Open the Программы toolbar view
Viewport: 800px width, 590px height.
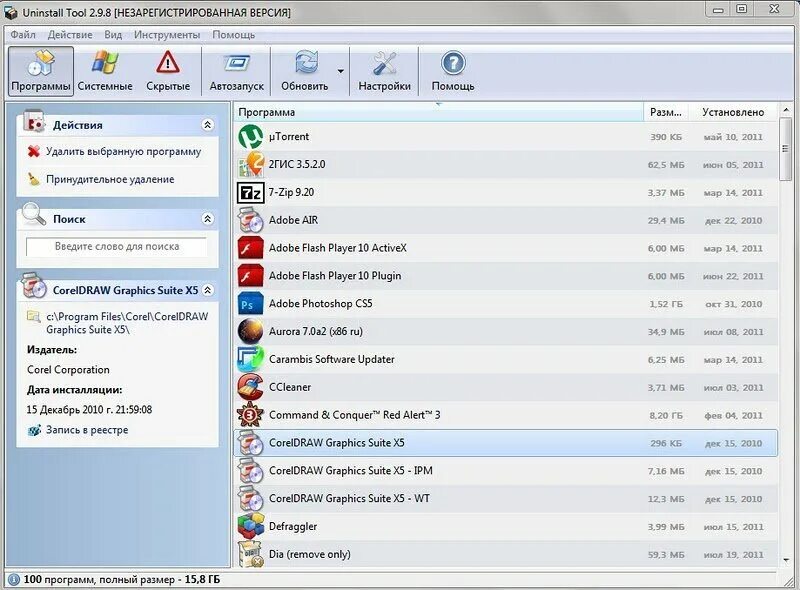click(41, 71)
